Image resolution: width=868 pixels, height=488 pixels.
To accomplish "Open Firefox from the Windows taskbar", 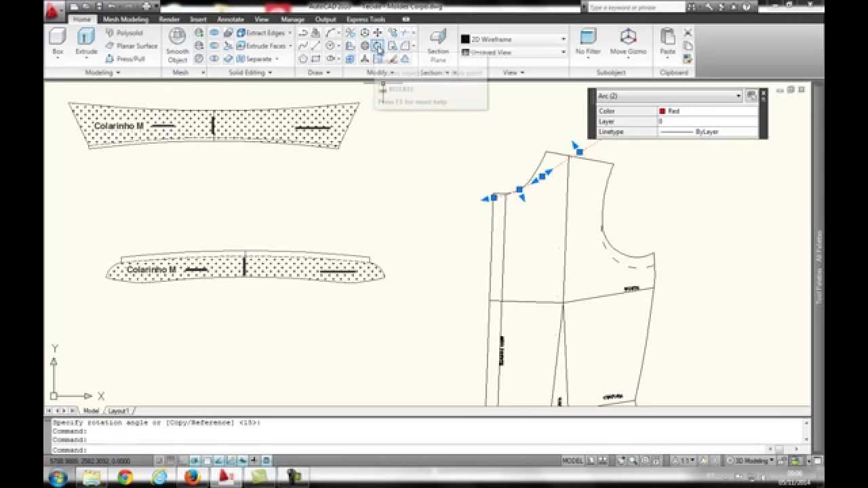I will point(191,477).
